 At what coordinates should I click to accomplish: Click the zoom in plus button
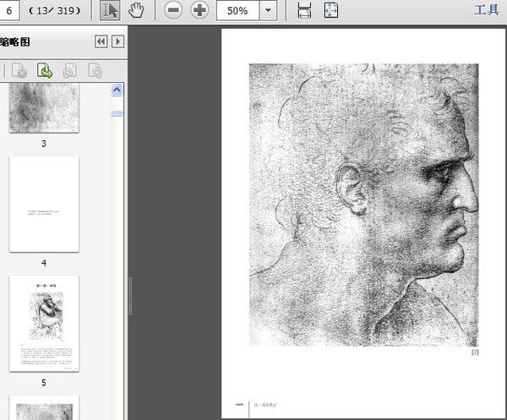[x=199, y=11]
